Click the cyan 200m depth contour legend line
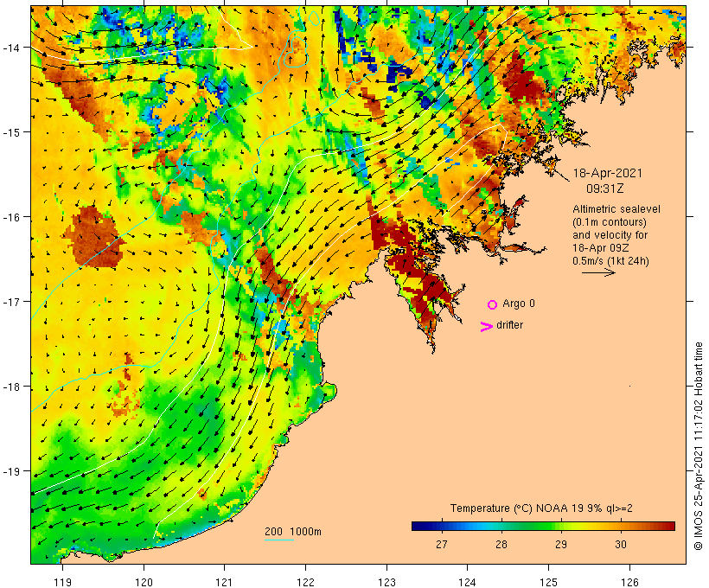 coord(279,540)
